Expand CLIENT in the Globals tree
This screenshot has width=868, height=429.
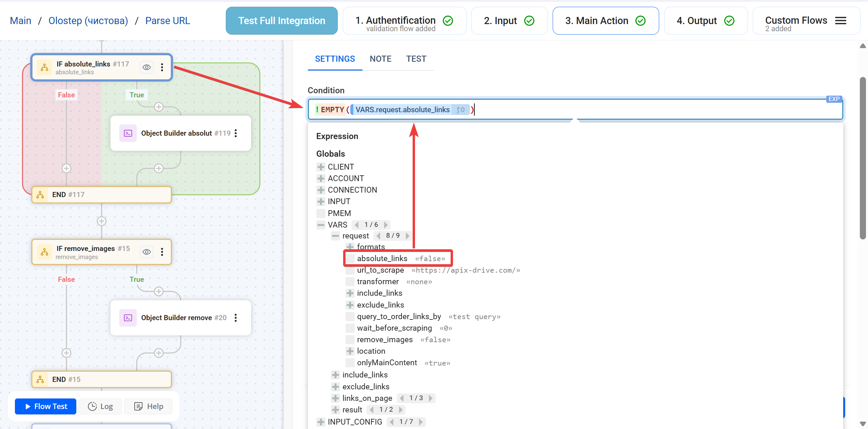pyautogui.click(x=320, y=167)
